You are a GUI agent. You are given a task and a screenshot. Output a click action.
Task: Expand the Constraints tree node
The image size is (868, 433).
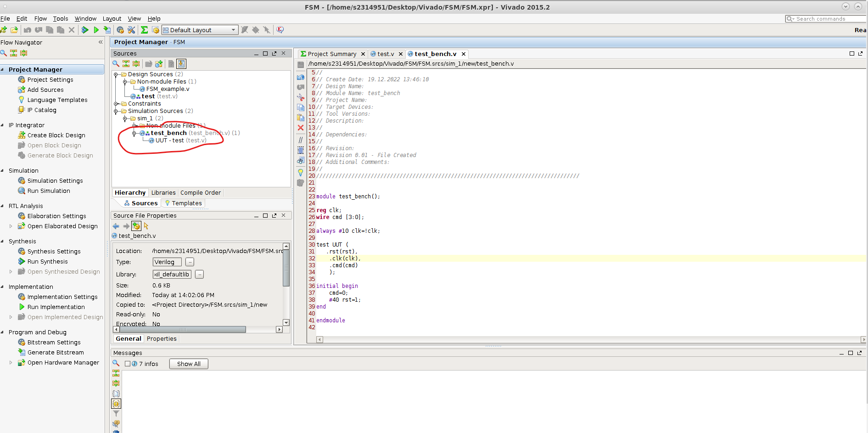point(116,104)
